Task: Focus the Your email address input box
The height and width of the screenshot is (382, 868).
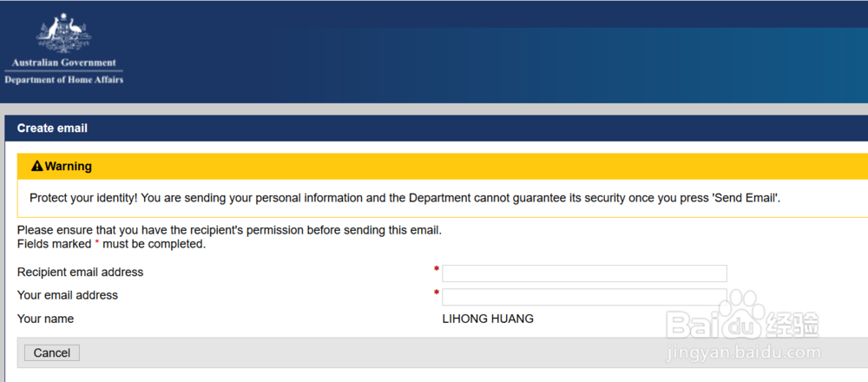Action: coord(584,297)
